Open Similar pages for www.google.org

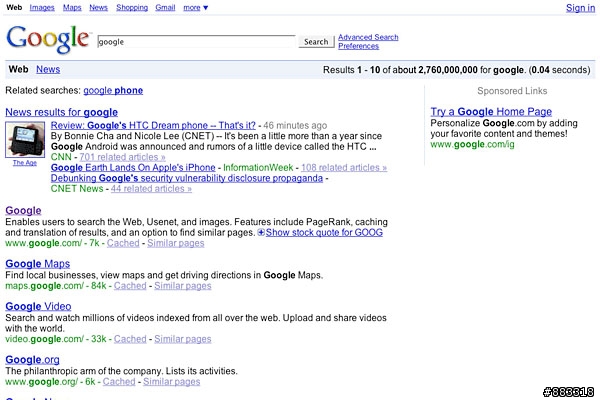pyautogui.click(x=172, y=382)
